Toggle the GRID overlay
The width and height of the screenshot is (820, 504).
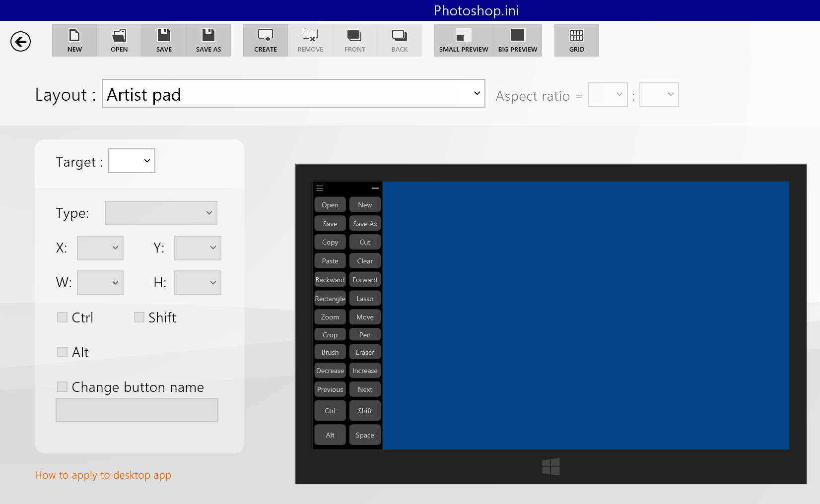click(x=577, y=40)
